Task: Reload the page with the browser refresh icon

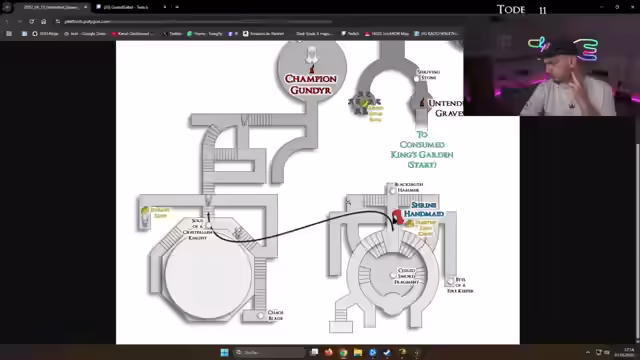Action: pos(31,21)
